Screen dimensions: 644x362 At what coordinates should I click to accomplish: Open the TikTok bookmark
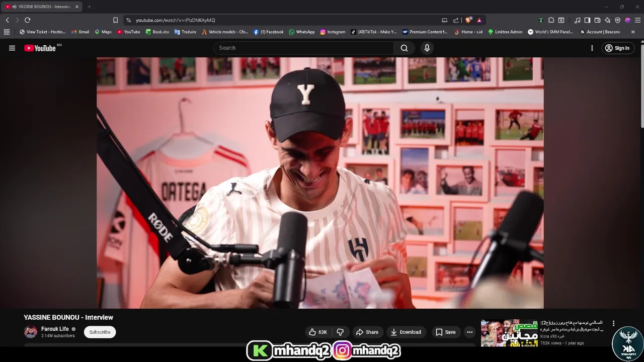(374, 32)
